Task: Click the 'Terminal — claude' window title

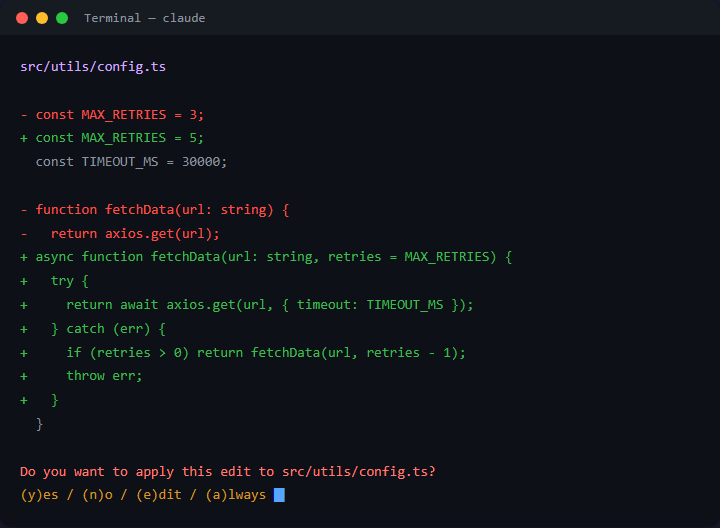Action: click(x=145, y=18)
